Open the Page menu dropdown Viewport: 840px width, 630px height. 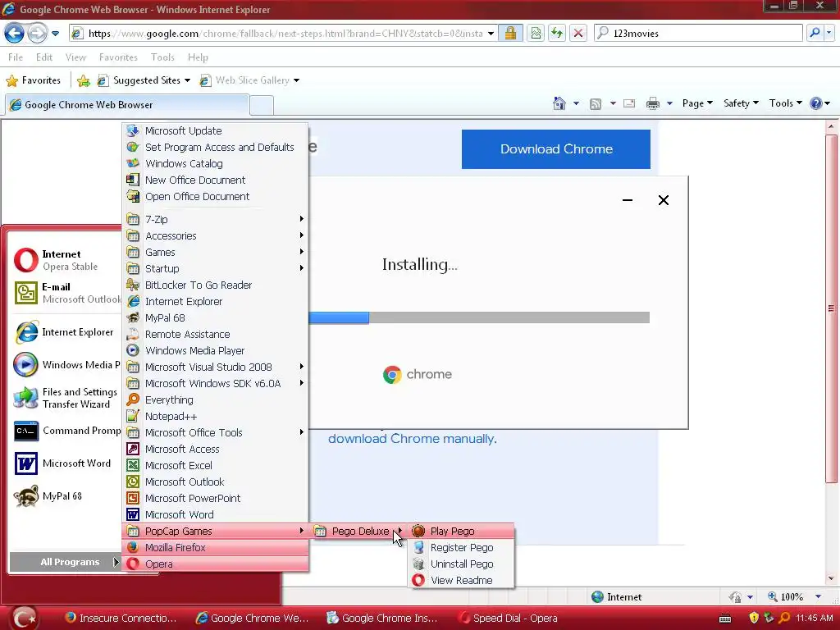coord(697,103)
